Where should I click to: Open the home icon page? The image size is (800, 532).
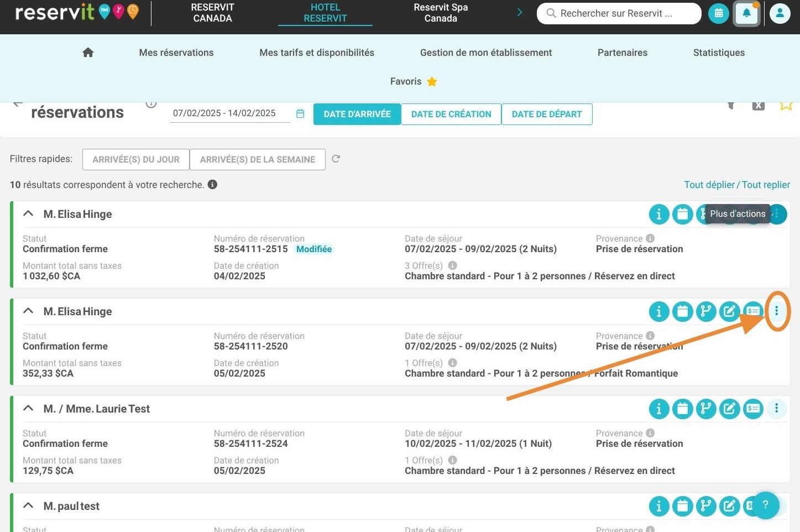click(x=88, y=53)
